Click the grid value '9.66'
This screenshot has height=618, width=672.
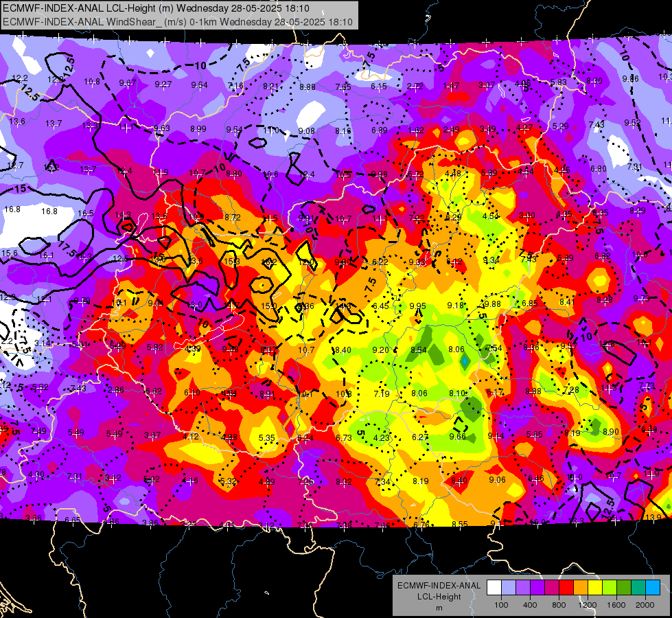[457, 436]
